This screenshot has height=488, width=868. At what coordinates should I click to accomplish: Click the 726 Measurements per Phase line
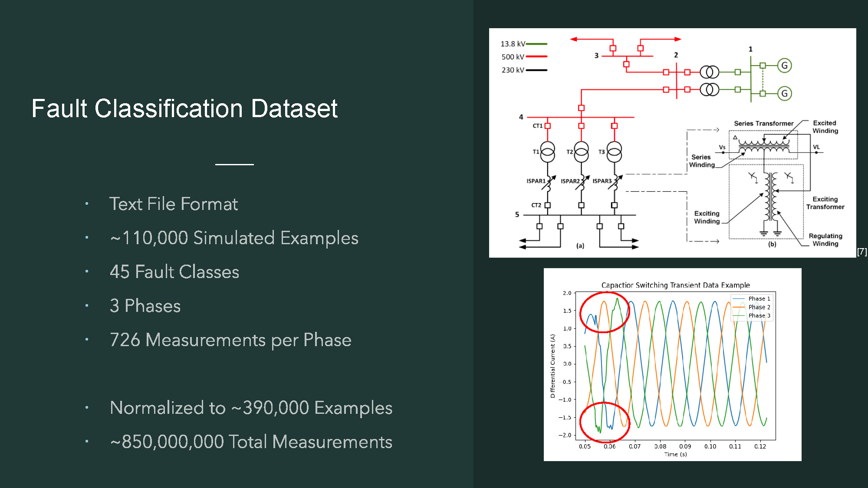[230, 340]
